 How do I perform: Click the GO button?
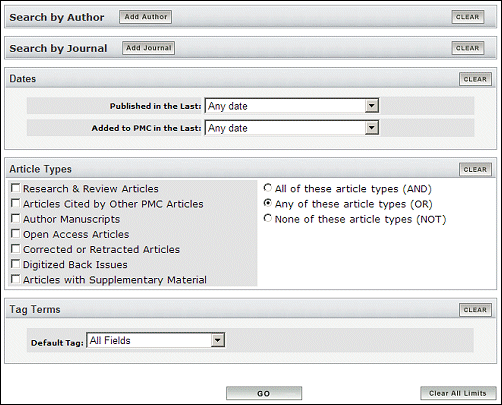point(264,393)
